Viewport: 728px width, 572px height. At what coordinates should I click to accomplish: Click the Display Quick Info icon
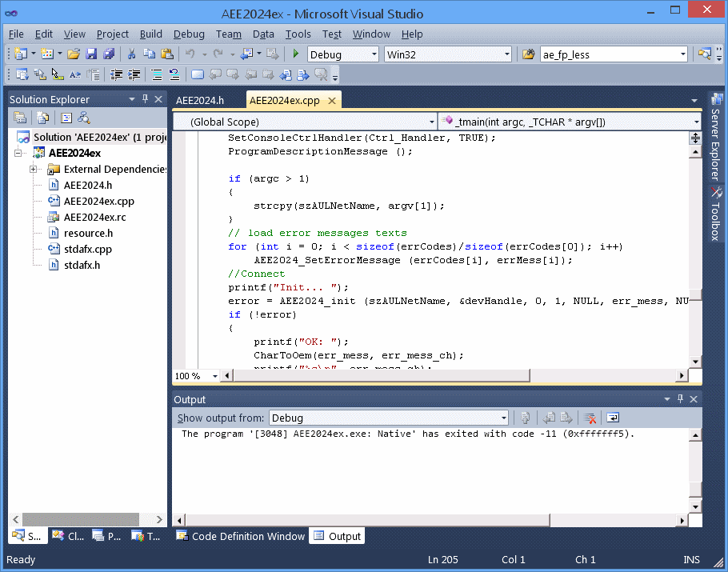point(57,74)
